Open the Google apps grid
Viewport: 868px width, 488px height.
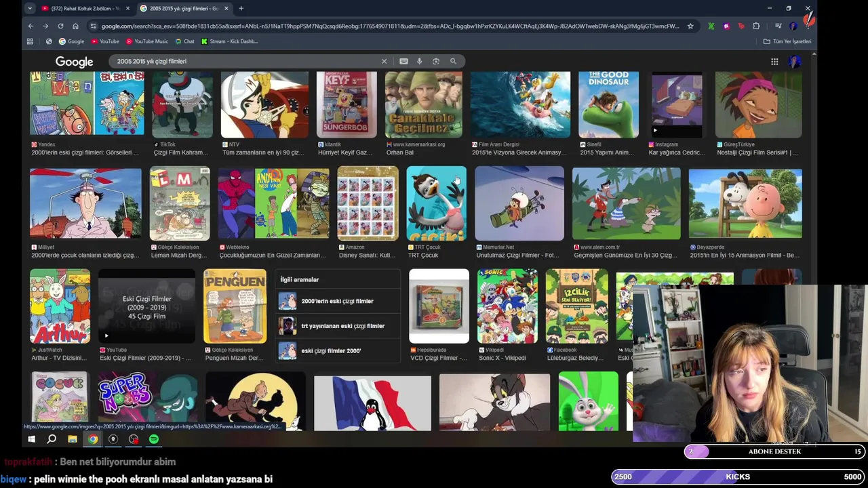pyautogui.click(x=774, y=62)
